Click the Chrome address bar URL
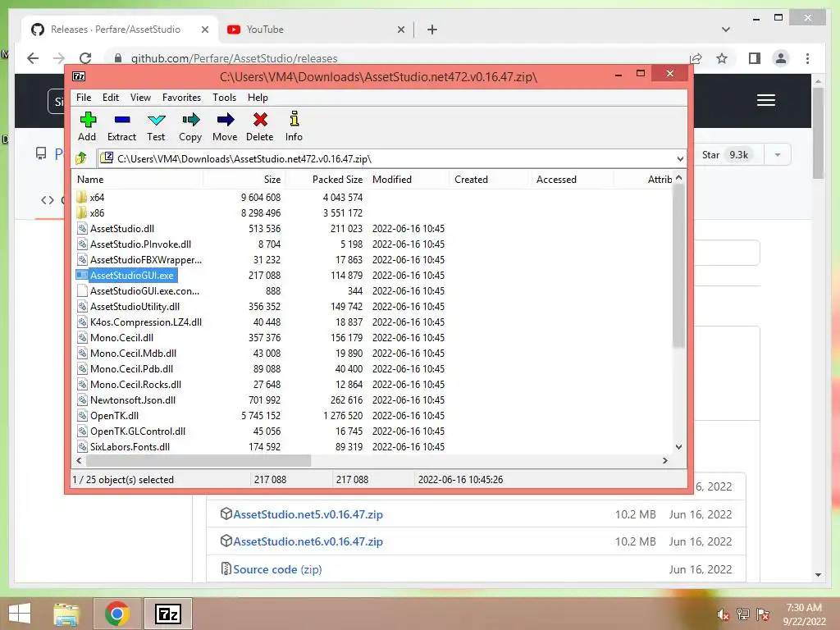Image resolution: width=840 pixels, height=630 pixels. (x=234, y=58)
